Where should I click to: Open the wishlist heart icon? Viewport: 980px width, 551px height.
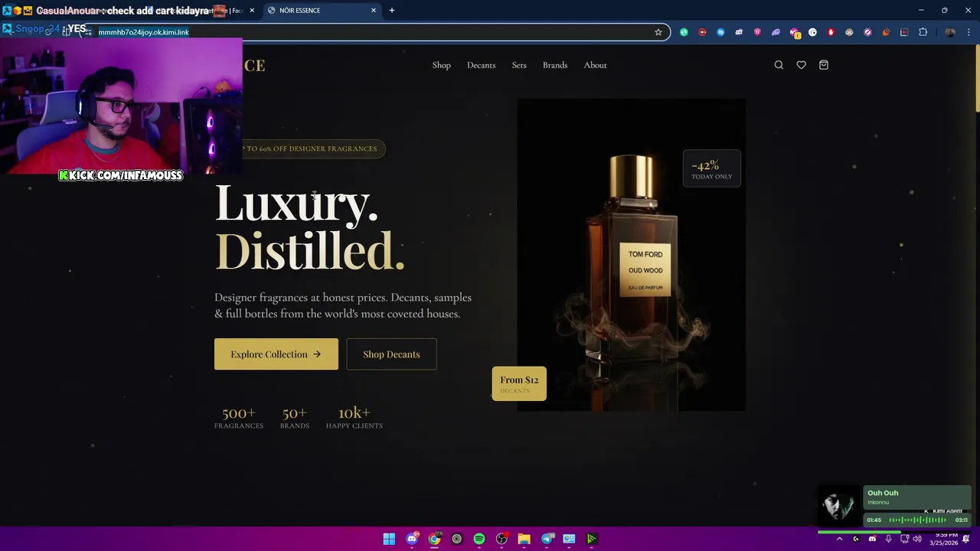[x=801, y=65]
